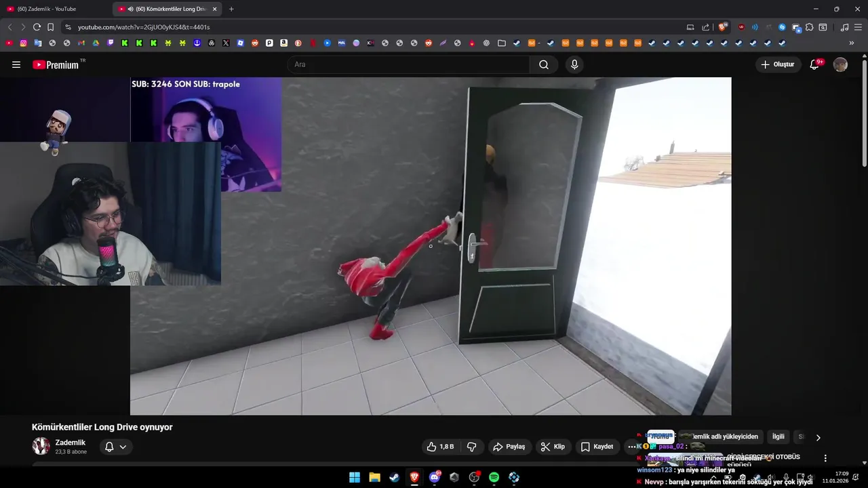Reload the page
This screenshot has width=868, height=488.
coord(37,27)
